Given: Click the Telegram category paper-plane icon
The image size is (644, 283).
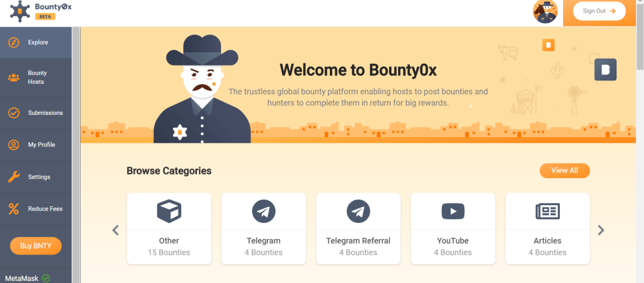Looking at the screenshot, I should (x=264, y=212).
